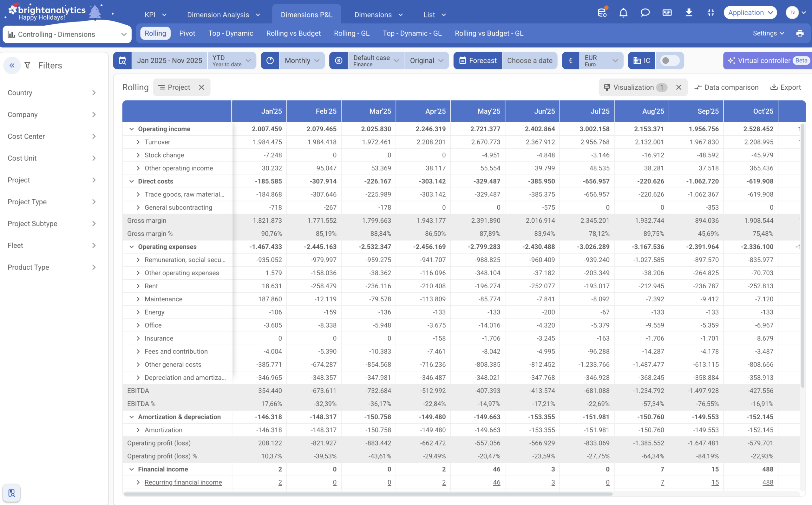
Task: Open the notifications bell icon
Action: 623,13
